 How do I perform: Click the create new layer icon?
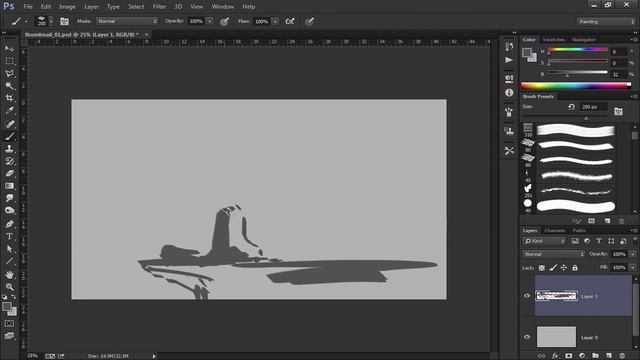pyautogui.click(x=609, y=356)
